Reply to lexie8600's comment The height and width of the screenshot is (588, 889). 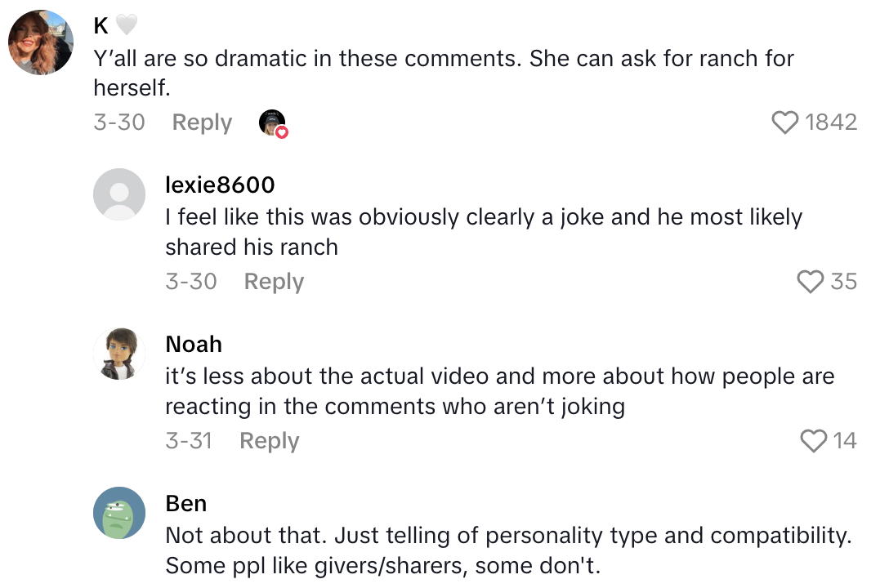click(274, 282)
